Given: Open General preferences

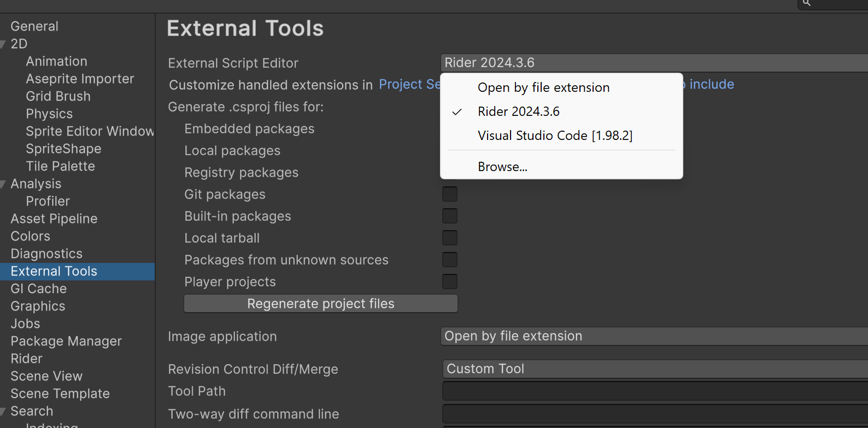Looking at the screenshot, I should [x=34, y=26].
